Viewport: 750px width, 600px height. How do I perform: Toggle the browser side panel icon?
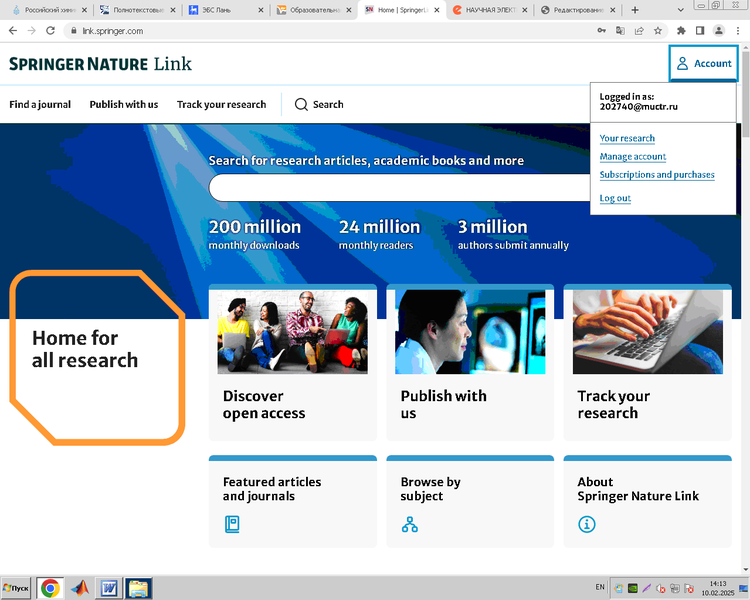[700, 31]
